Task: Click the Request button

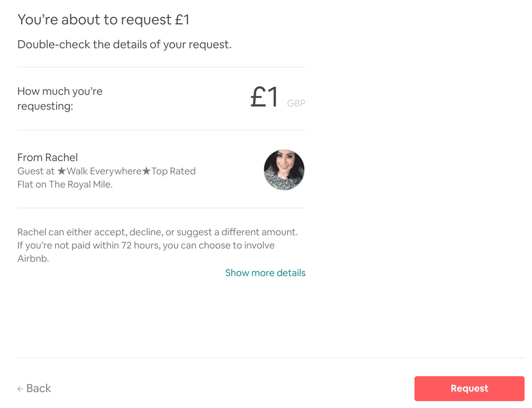Action: (469, 388)
